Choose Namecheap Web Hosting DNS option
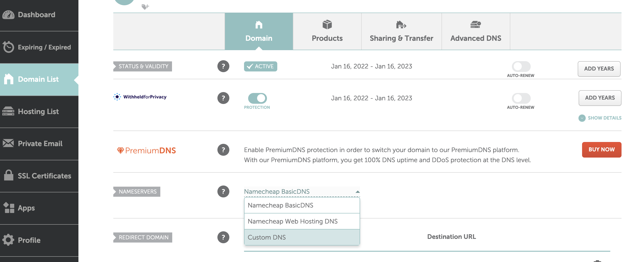 (302, 221)
